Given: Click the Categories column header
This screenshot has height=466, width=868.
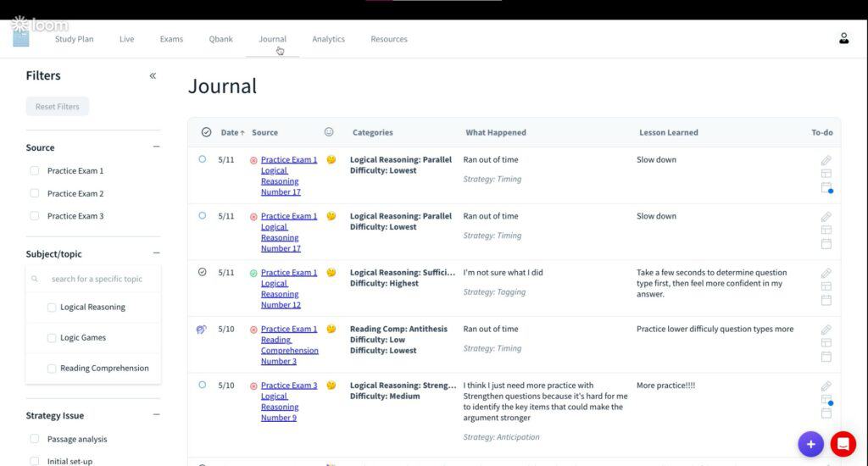Looking at the screenshot, I should click(x=373, y=132).
